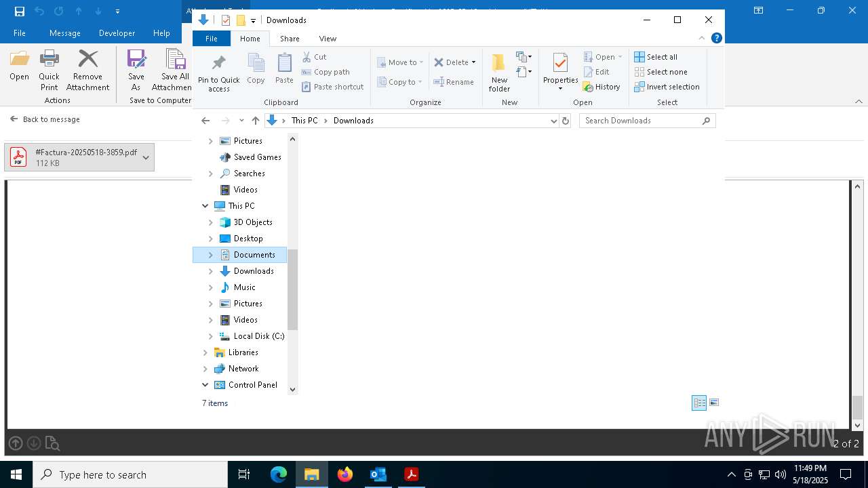Open the Explorer File tab
This screenshot has height=488, width=868.
pos(212,39)
